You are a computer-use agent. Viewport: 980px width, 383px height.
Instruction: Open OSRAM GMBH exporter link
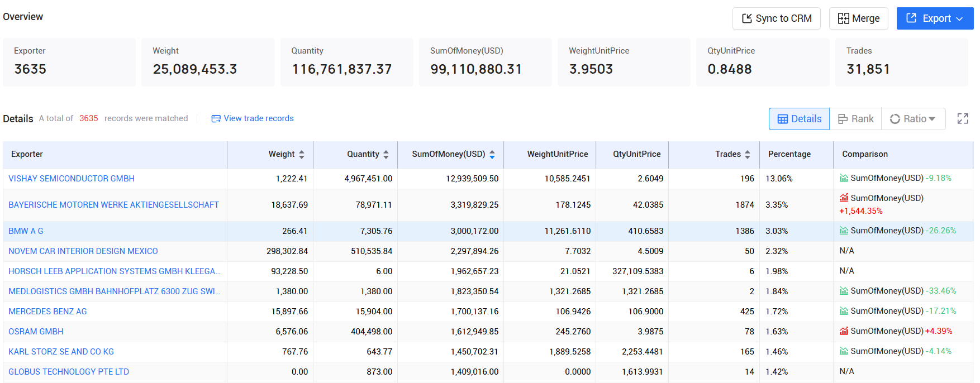pos(36,332)
